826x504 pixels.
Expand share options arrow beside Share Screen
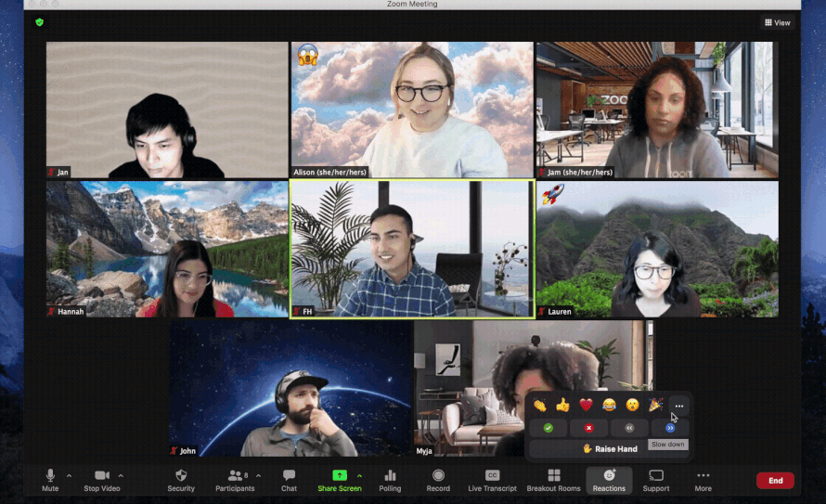pyautogui.click(x=360, y=475)
